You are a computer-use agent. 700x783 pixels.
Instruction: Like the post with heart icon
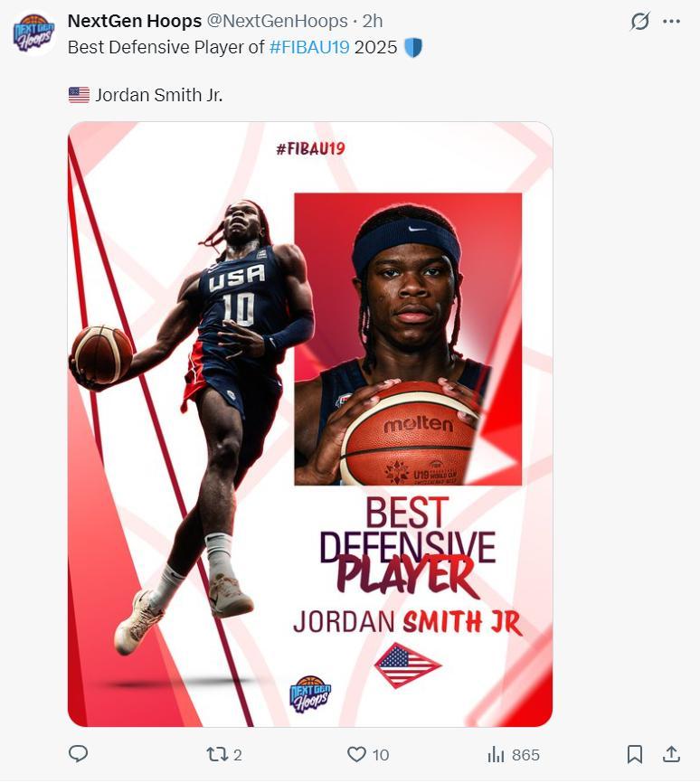pos(356,754)
